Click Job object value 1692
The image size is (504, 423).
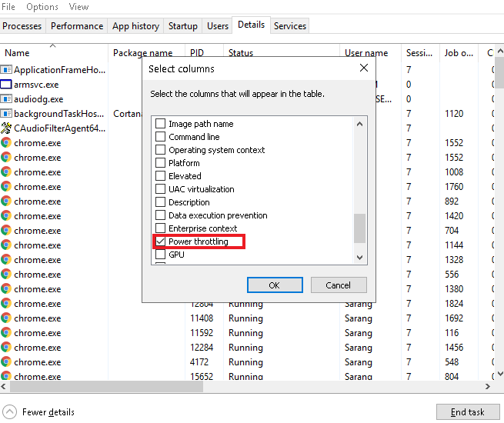click(x=454, y=318)
